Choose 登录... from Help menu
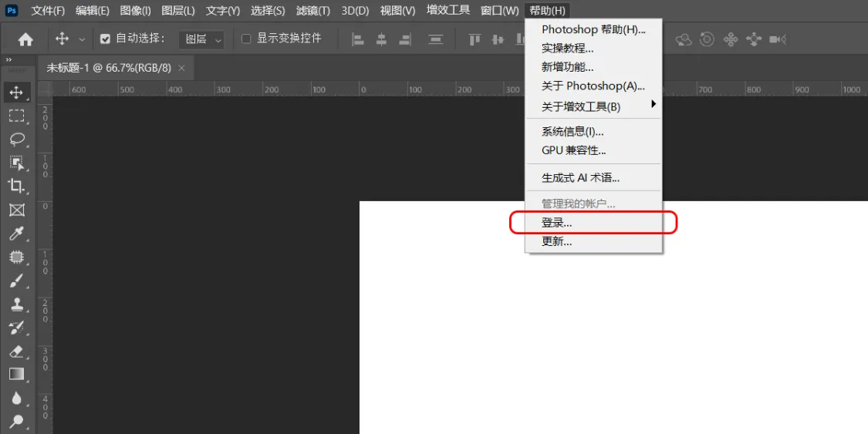This screenshot has height=434, width=868. 593,224
